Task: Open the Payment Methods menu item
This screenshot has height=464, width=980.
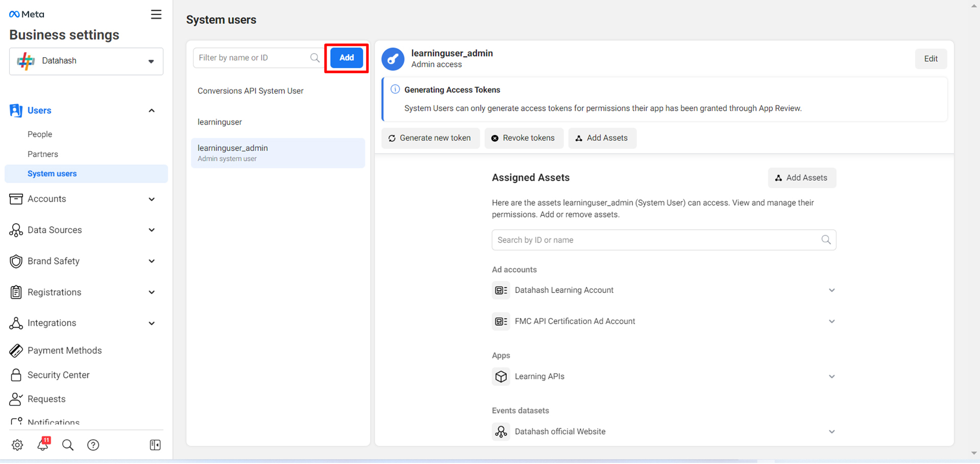Action: pyautogui.click(x=65, y=351)
